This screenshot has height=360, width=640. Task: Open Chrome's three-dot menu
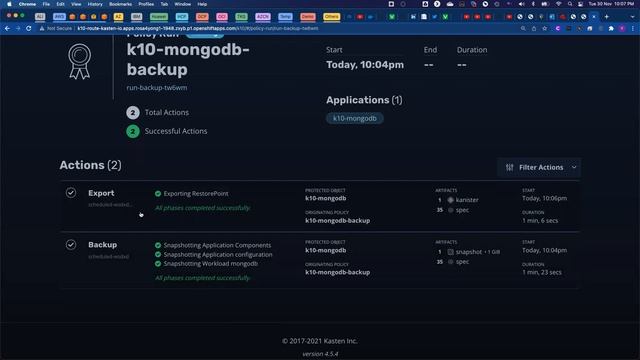pyautogui.click(x=633, y=29)
